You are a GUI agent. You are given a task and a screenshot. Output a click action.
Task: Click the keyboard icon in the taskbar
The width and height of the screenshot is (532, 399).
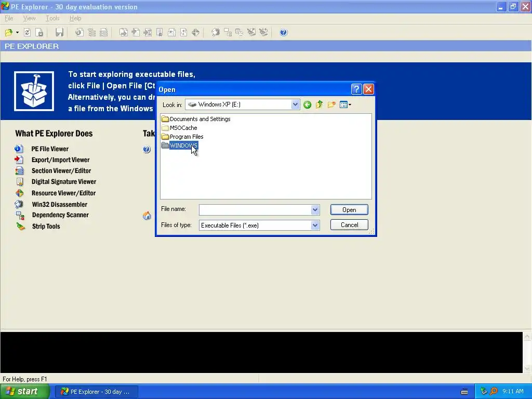tap(464, 392)
